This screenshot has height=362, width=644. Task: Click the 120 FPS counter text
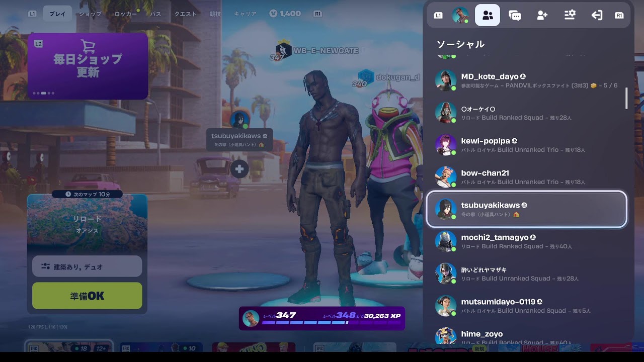click(x=48, y=327)
